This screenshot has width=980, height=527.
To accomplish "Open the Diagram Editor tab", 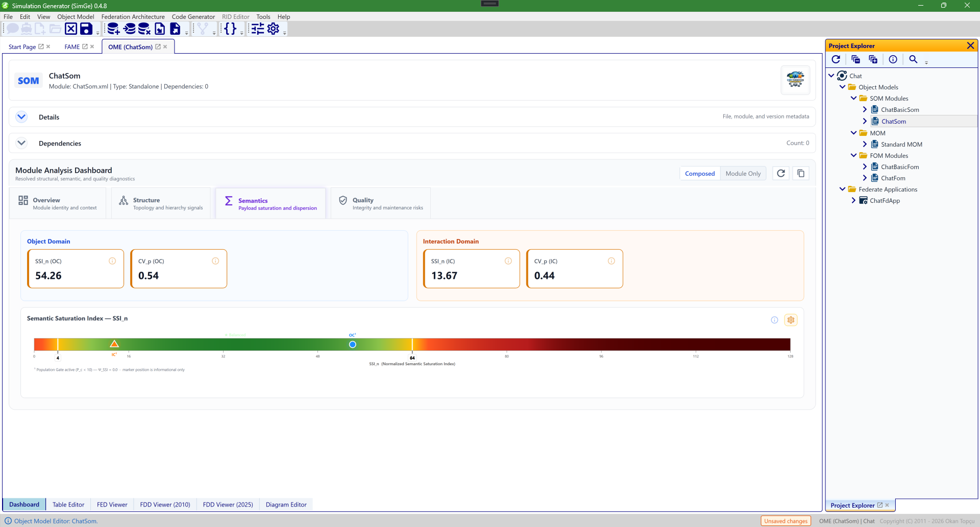I will [x=286, y=505].
